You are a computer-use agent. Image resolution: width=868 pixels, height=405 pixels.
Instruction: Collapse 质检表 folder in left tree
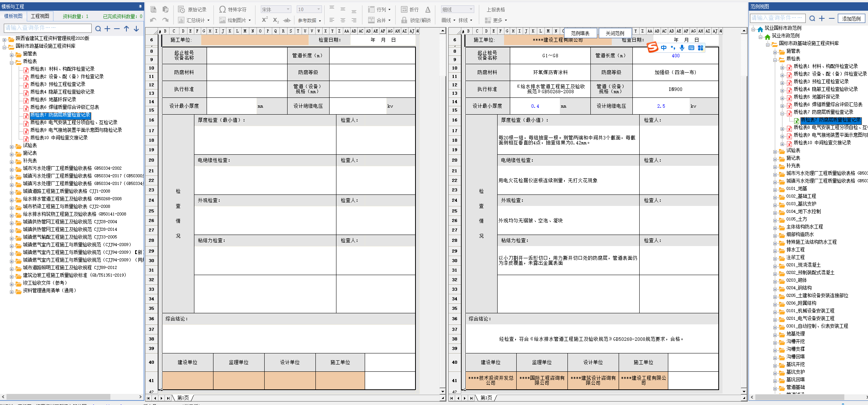(x=12, y=62)
